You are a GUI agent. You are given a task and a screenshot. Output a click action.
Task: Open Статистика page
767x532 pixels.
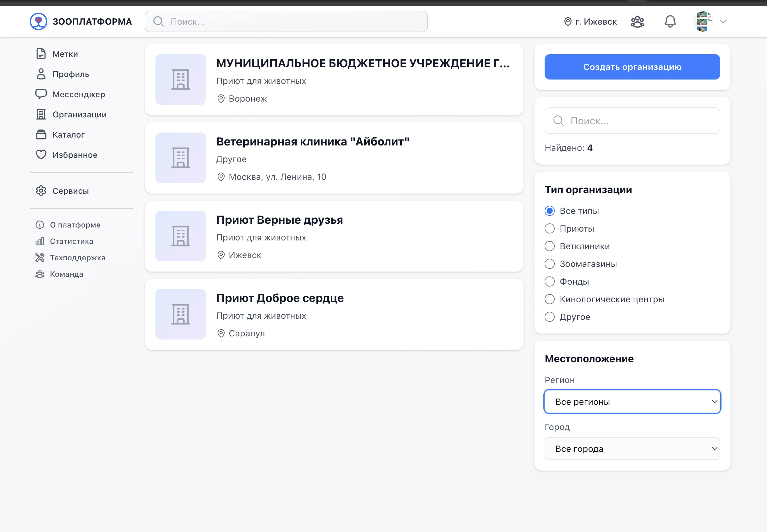71,241
